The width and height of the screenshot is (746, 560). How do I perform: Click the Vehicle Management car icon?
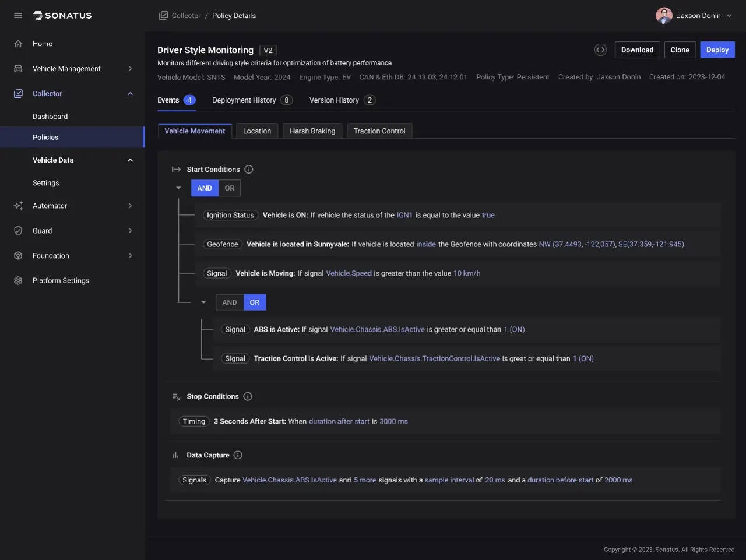[18, 69]
